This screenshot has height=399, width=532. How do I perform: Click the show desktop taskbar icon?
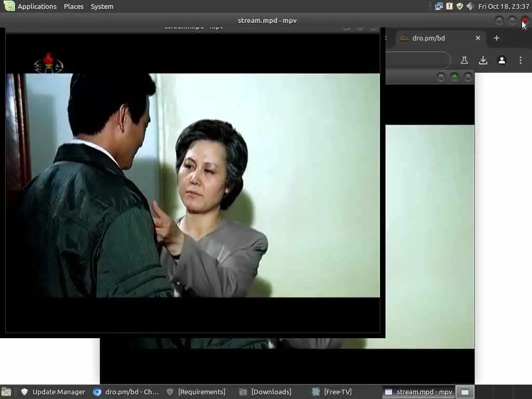[6, 392]
